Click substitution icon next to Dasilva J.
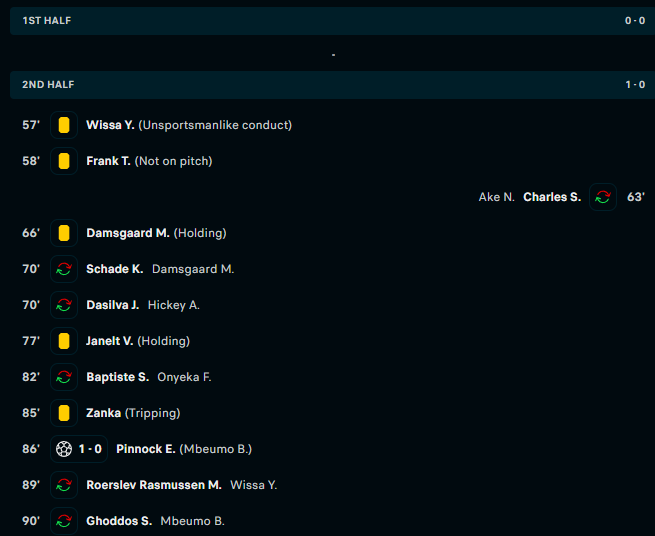 coord(64,305)
